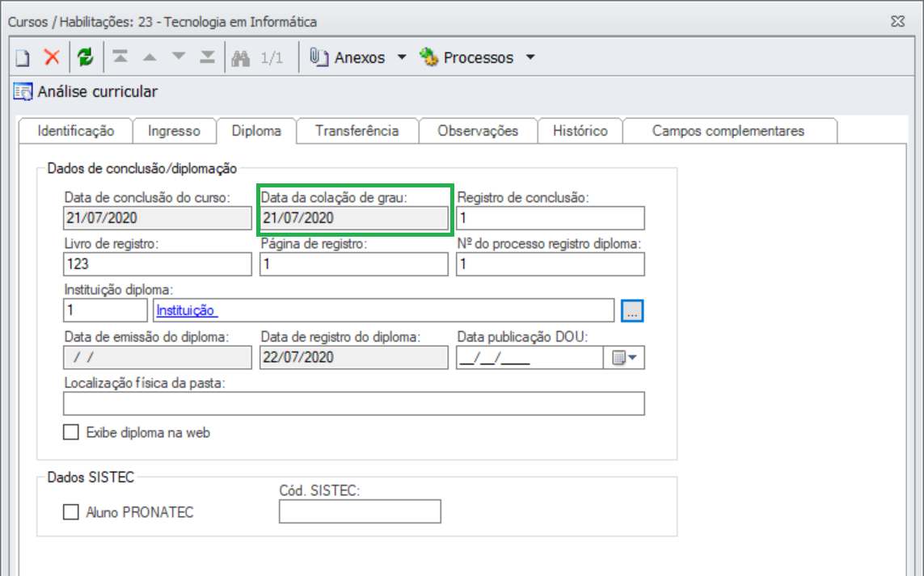Open the Ingresso tab
Image resolution: width=924 pixels, height=576 pixels.
point(174,131)
